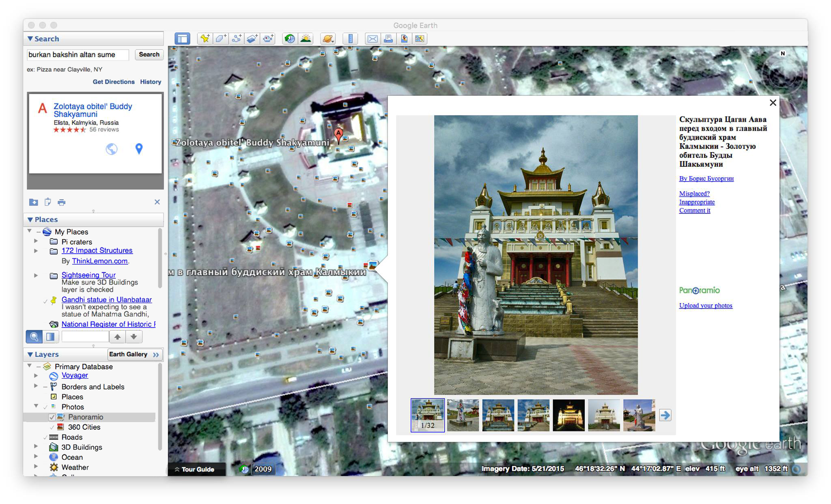
Task: Show historical imagery clock icon
Action: [x=289, y=39]
